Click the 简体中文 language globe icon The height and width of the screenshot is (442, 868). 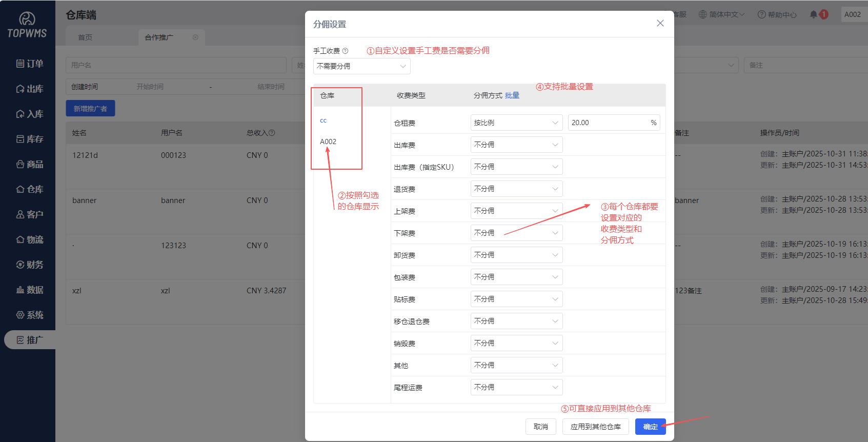pos(703,15)
